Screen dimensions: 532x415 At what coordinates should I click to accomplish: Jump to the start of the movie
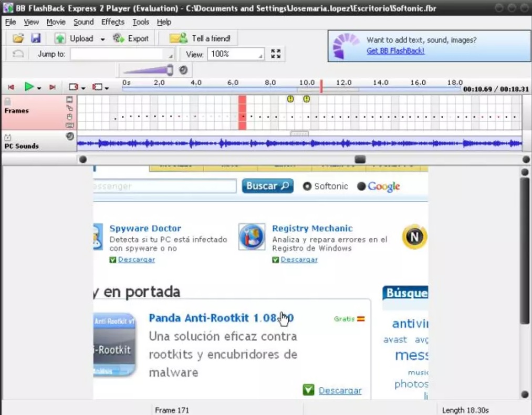(11, 87)
